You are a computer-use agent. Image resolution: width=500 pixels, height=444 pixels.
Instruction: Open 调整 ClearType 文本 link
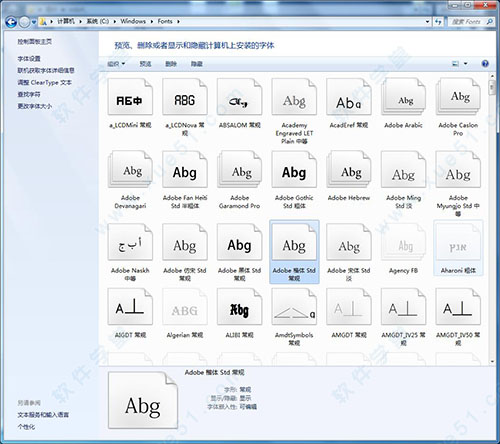point(45,82)
